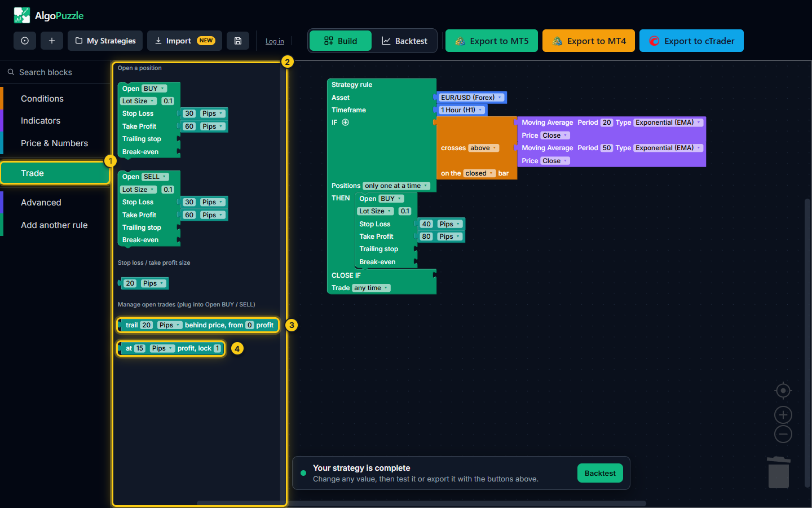
Task: Select the Trade category
Action: click(55, 173)
